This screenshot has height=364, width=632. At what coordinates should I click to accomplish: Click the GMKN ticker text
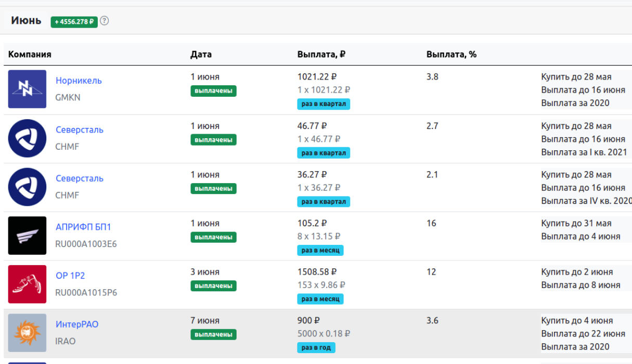68,97
